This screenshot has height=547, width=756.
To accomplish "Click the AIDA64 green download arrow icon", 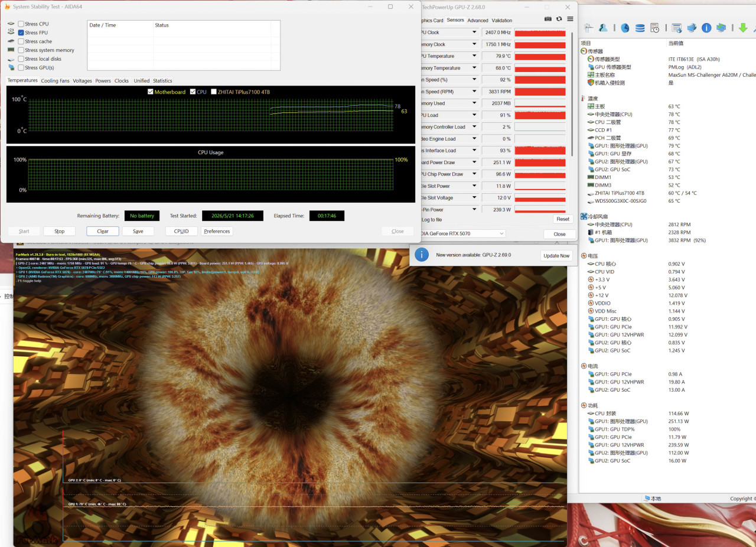I will pos(743,28).
